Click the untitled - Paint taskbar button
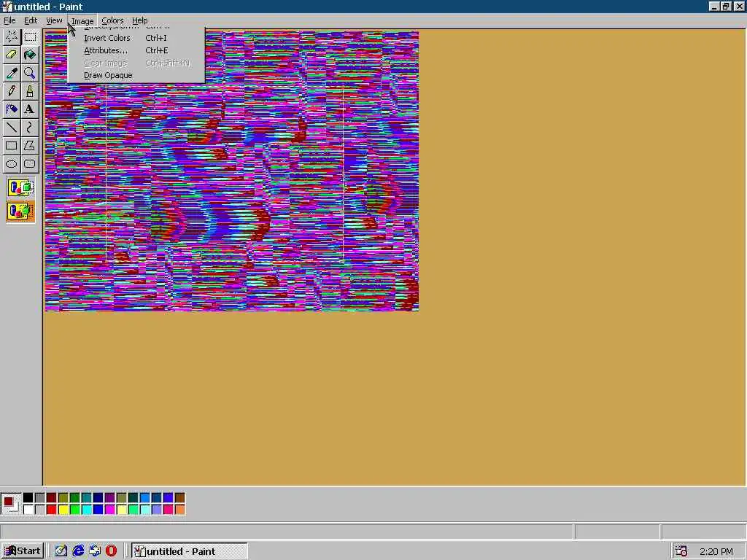 [189, 551]
